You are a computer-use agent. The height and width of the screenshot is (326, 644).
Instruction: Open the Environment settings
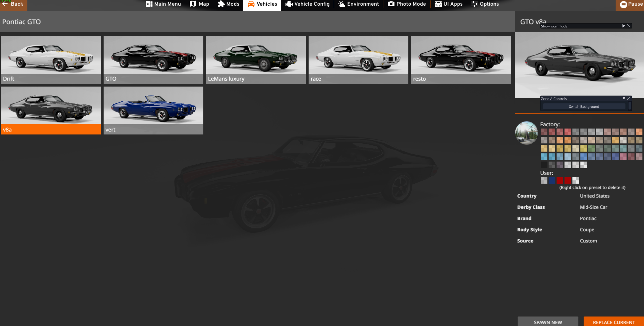pos(359,4)
